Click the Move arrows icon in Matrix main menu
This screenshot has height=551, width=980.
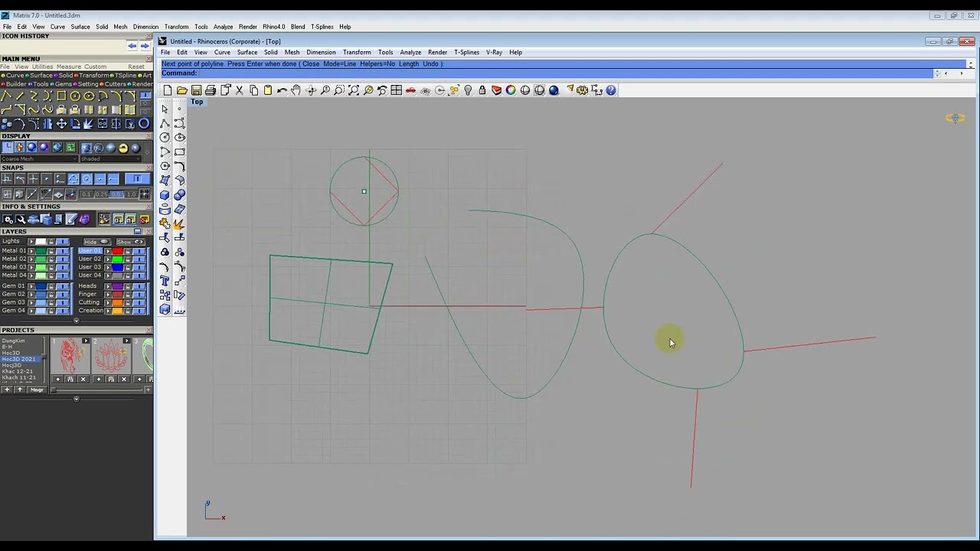tap(61, 124)
